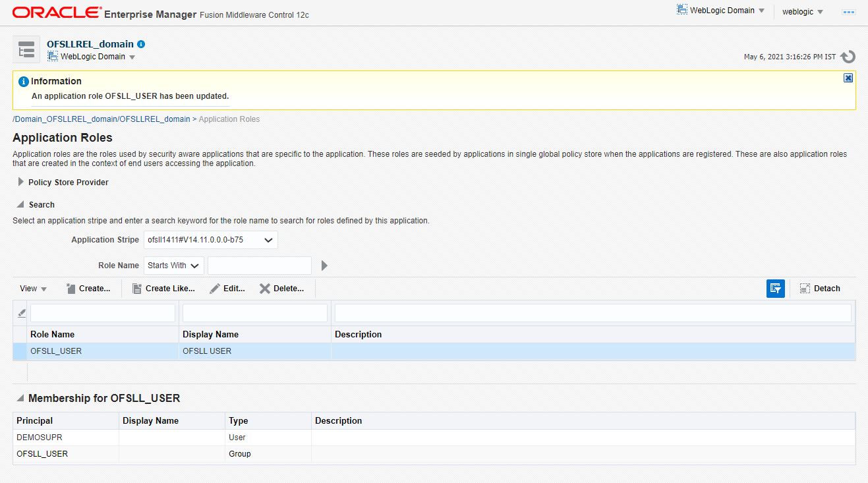Viewport: 868px width, 483px height.
Task: Click the OFSLLREL_domain title heading
Action: click(90, 44)
